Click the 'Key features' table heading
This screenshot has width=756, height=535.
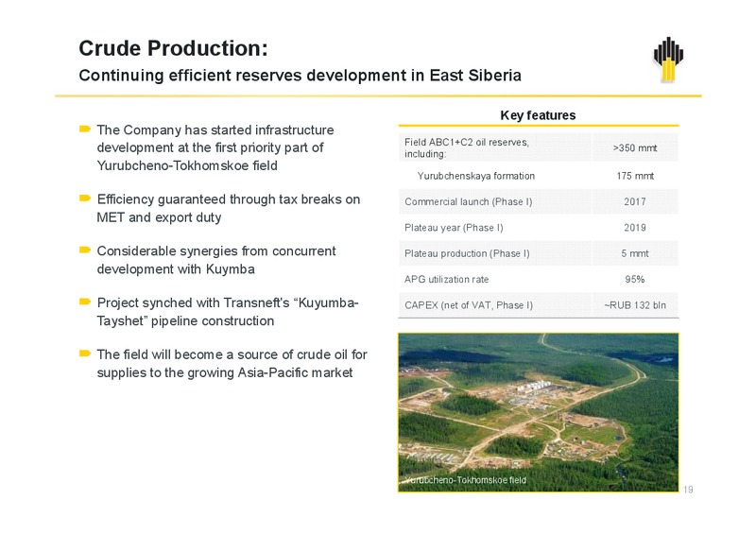click(x=538, y=115)
